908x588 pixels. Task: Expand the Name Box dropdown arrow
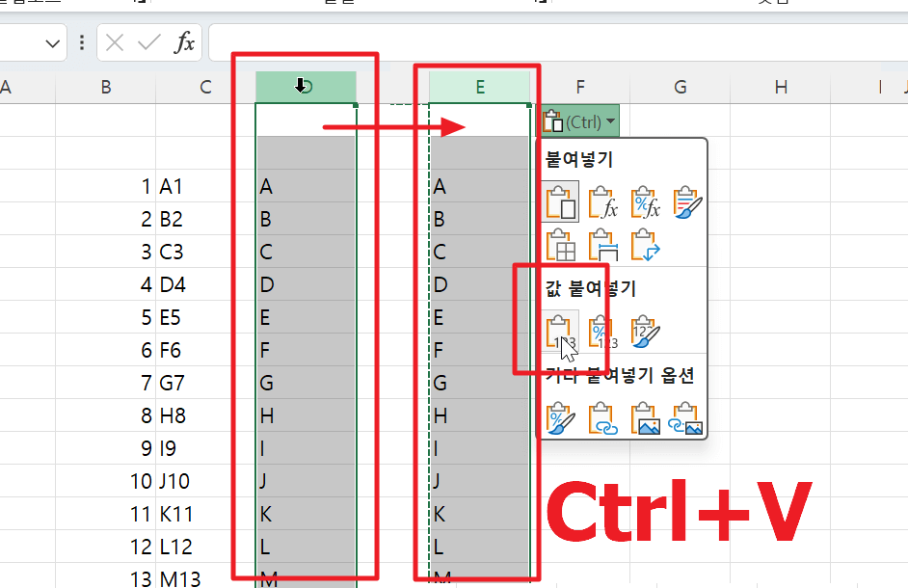[53, 42]
